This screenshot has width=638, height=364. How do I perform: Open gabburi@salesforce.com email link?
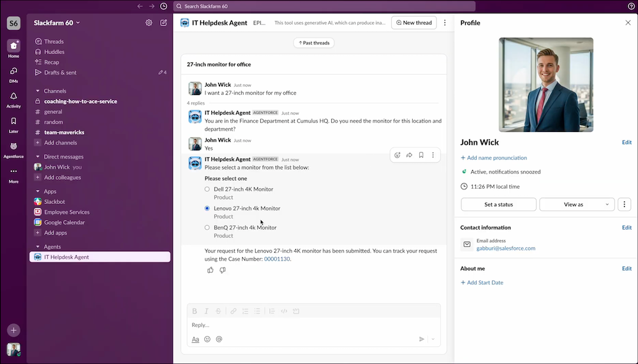506,248
